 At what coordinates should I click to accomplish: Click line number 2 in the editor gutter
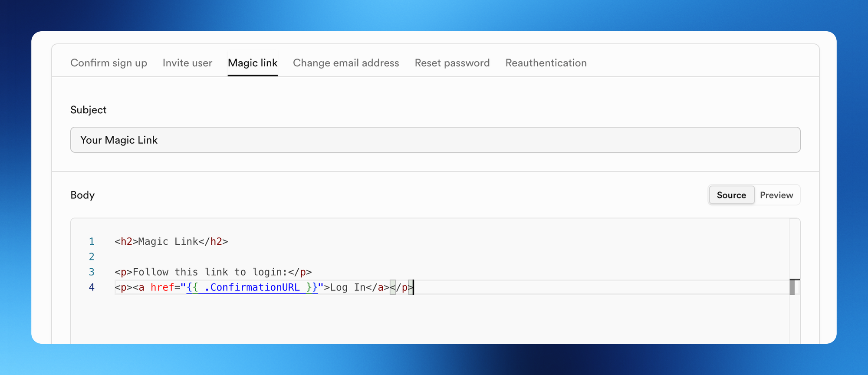92,257
